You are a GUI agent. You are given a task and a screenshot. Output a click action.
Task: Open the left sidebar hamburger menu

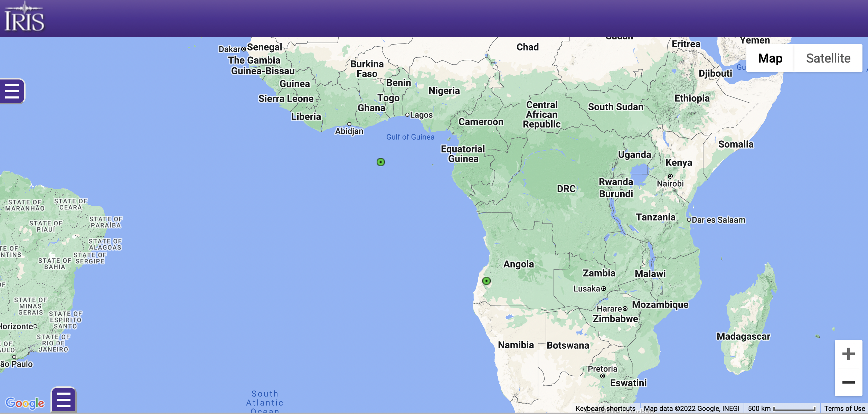click(12, 91)
